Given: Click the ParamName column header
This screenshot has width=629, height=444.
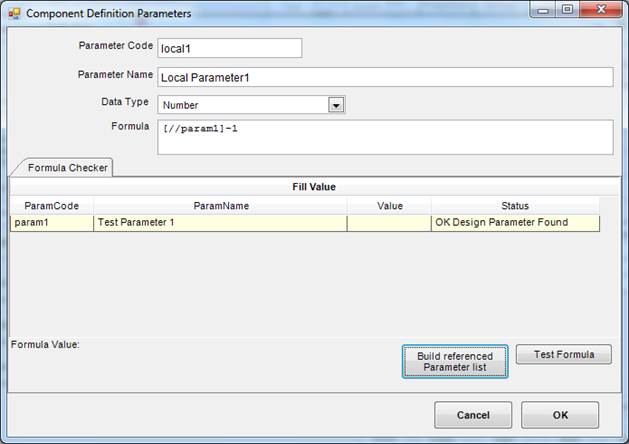Looking at the screenshot, I should coord(220,205).
